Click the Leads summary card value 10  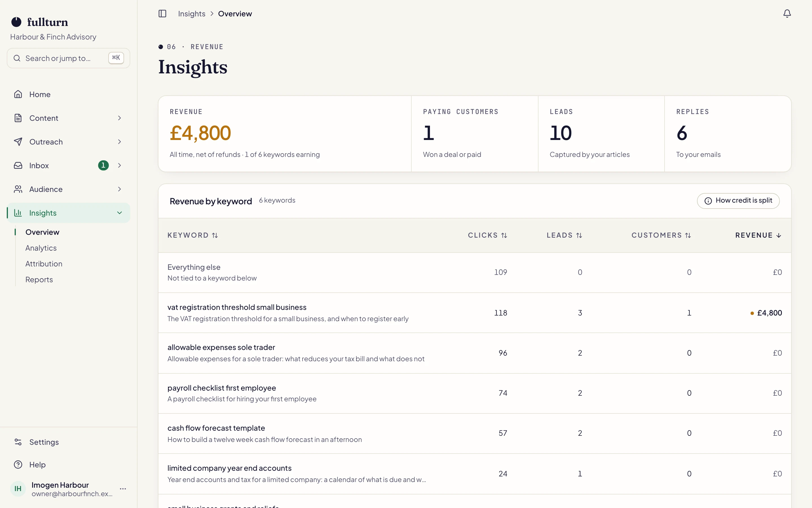tap(561, 133)
